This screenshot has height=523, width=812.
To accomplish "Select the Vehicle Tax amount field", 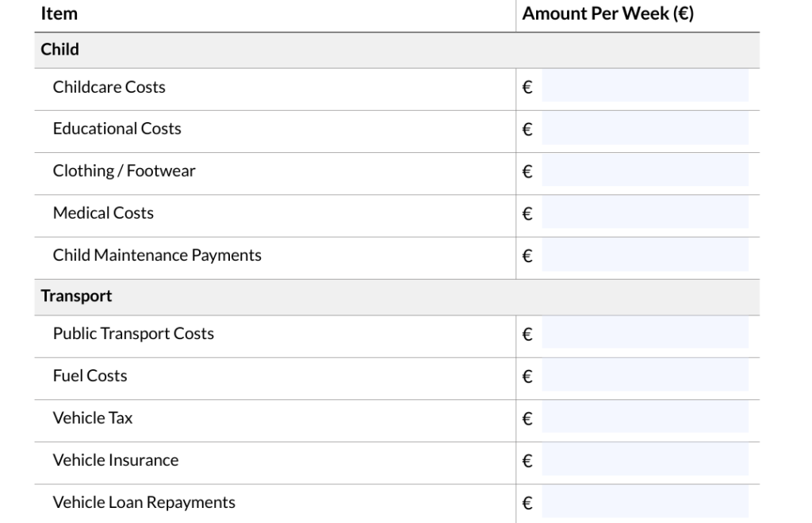I will point(645,418).
